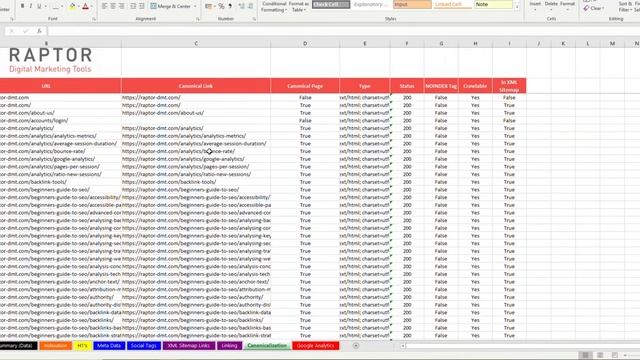Apply the red font color

point(85,6)
